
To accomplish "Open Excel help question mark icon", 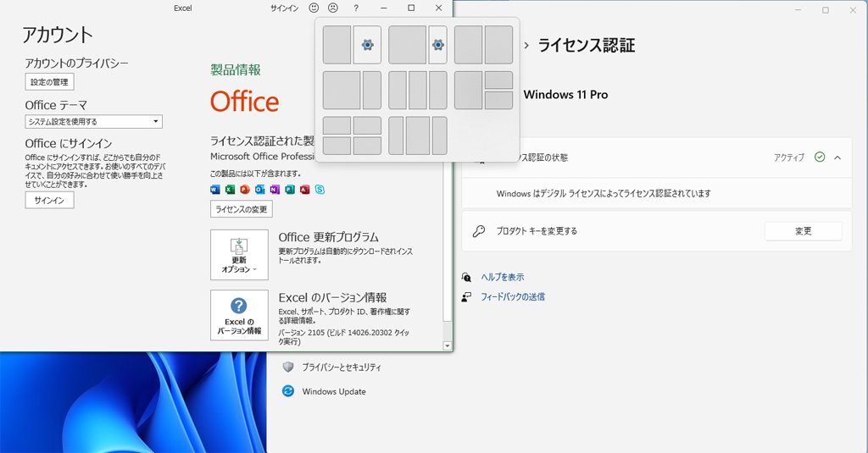I will 356,8.
